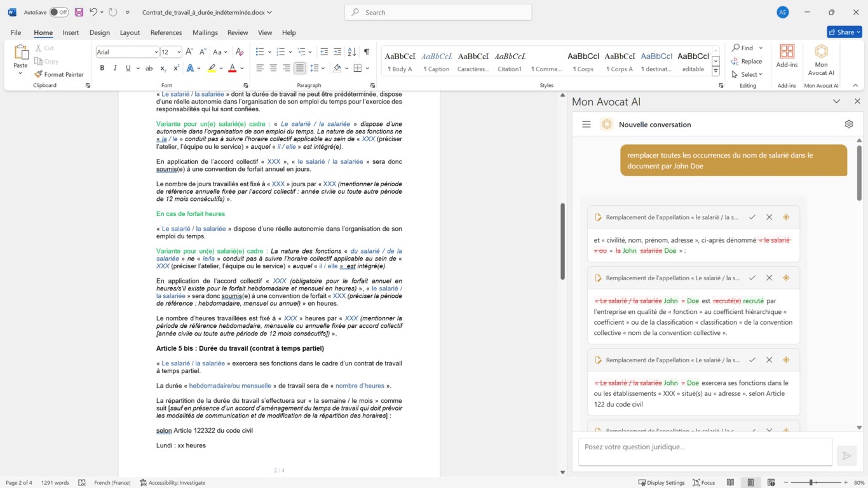
Task: Toggle bold formatting
Action: 102,68
